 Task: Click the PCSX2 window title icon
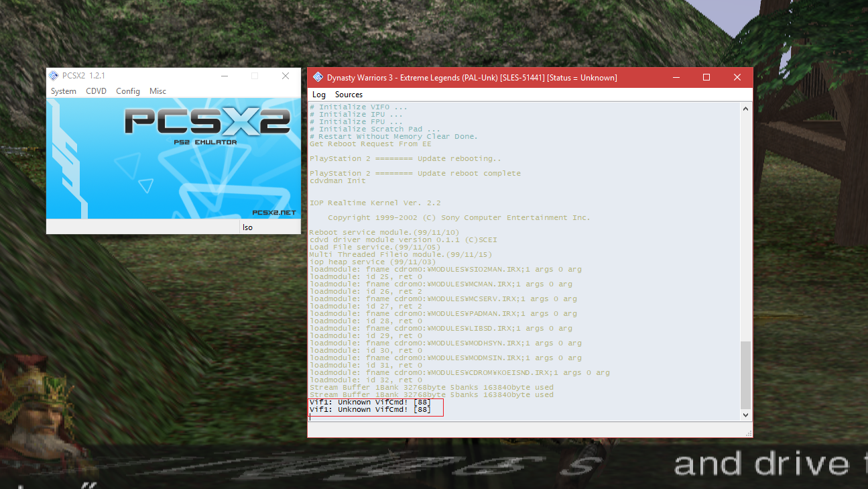click(54, 76)
